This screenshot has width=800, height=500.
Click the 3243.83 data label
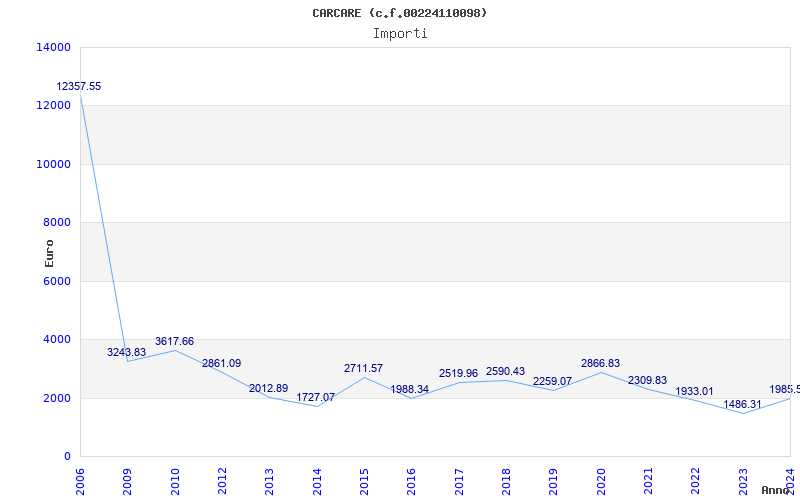click(127, 352)
